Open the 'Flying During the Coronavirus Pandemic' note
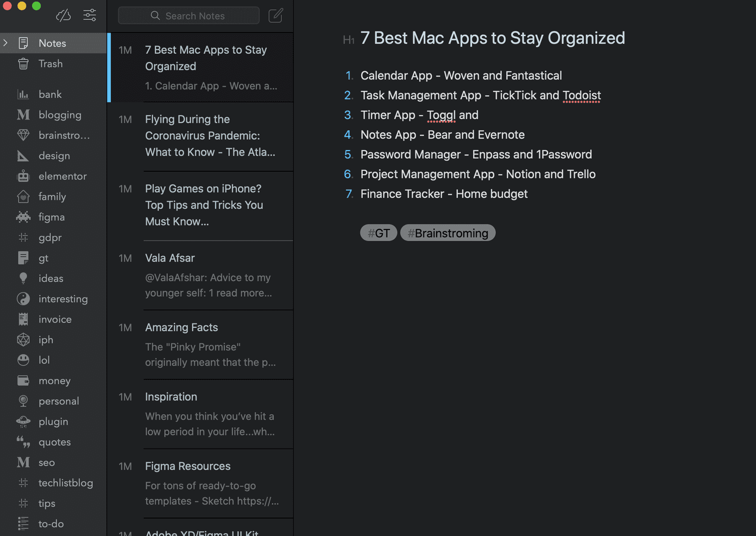Viewport: 756px width, 536px height. tap(201, 136)
